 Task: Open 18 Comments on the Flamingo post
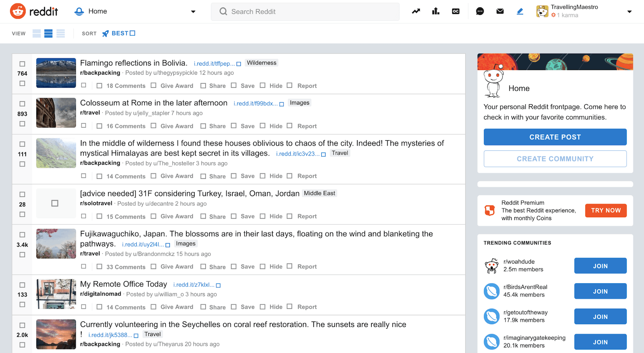click(126, 86)
